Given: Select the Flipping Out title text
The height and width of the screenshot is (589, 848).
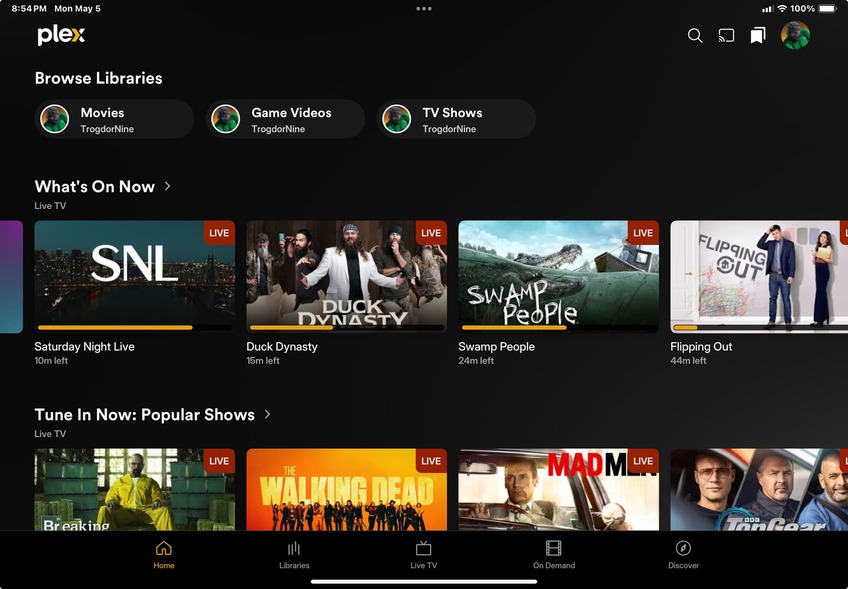Looking at the screenshot, I should coord(701,347).
